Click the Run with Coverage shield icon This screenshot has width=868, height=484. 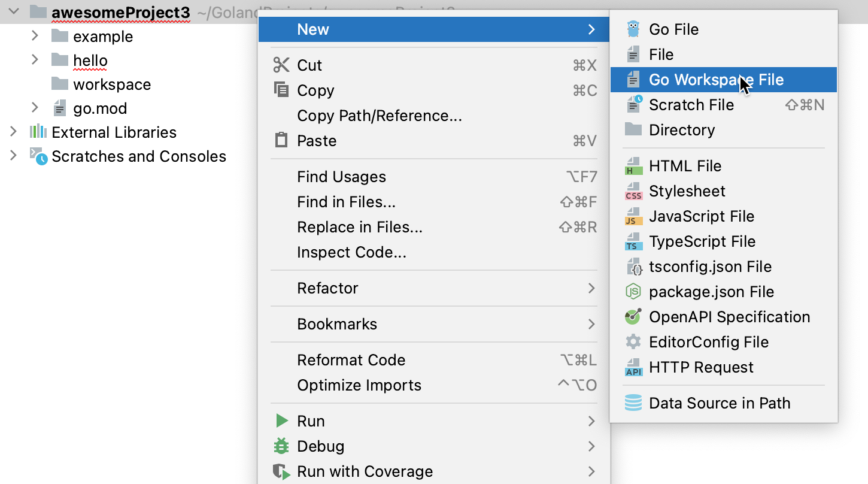pyautogui.click(x=281, y=471)
